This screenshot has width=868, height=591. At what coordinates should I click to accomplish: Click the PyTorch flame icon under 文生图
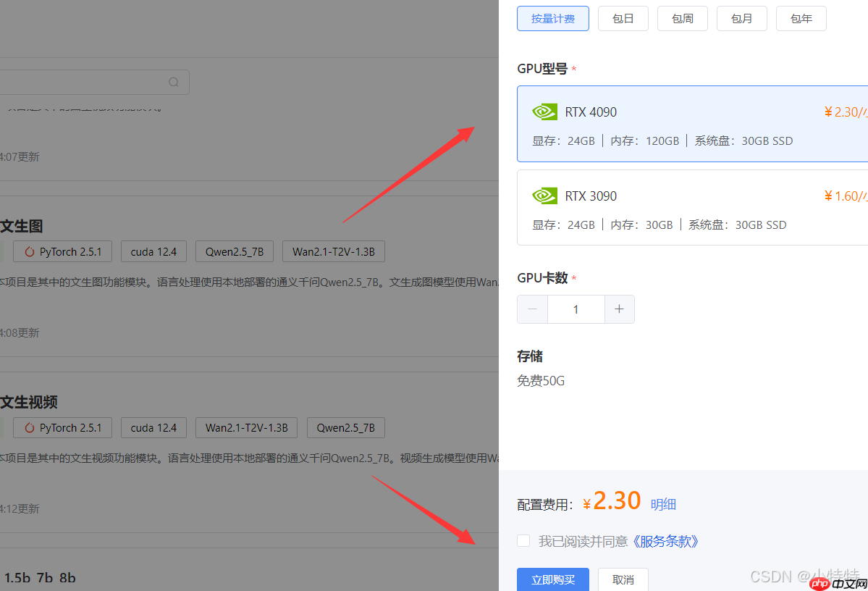pos(30,251)
